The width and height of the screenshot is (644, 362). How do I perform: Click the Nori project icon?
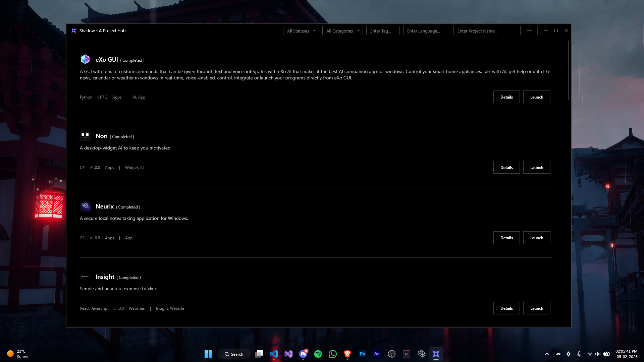85,136
